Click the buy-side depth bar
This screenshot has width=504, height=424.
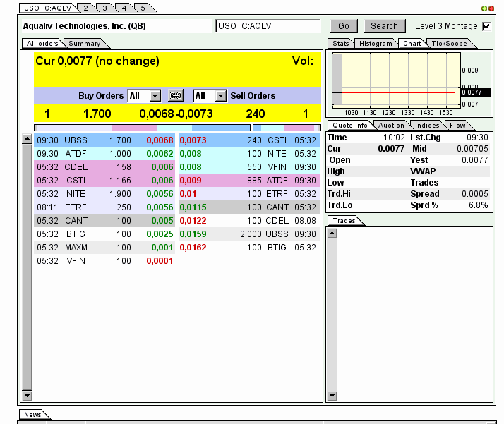point(142,128)
